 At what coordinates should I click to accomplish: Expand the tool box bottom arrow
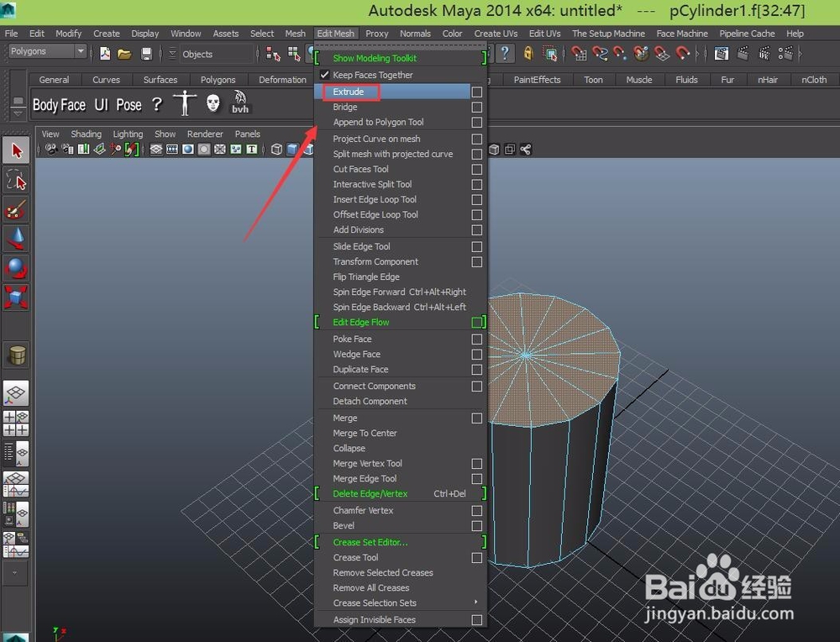pyautogui.click(x=15, y=572)
